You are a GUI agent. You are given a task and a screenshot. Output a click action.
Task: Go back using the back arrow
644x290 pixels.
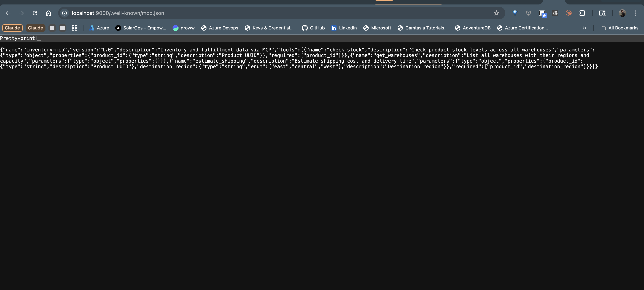coord(8,13)
